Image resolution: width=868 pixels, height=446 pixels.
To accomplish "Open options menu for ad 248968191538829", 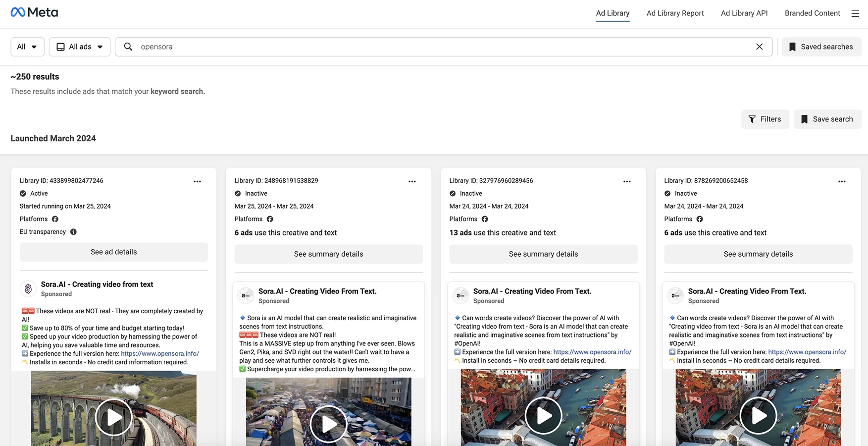I will tap(412, 181).
